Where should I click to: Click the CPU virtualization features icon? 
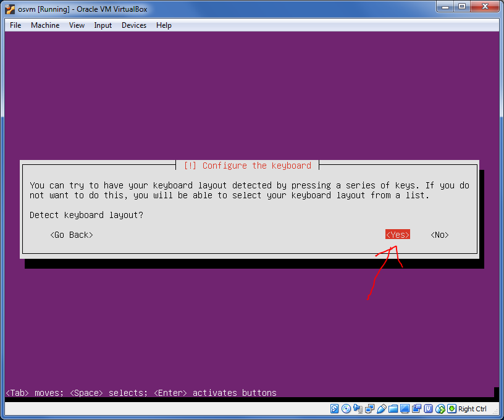point(429,409)
